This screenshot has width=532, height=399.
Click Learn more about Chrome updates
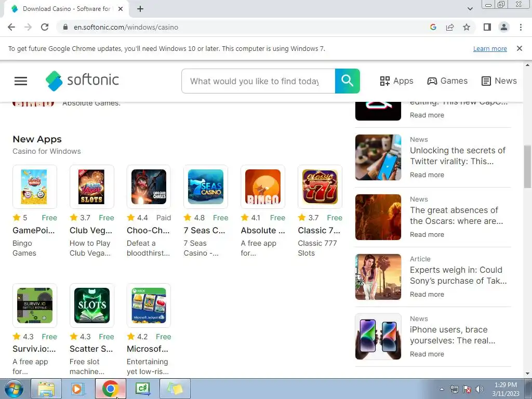[x=490, y=48]
